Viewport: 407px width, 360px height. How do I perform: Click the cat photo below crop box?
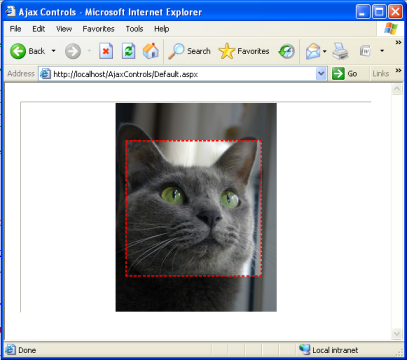pos(196,294)
